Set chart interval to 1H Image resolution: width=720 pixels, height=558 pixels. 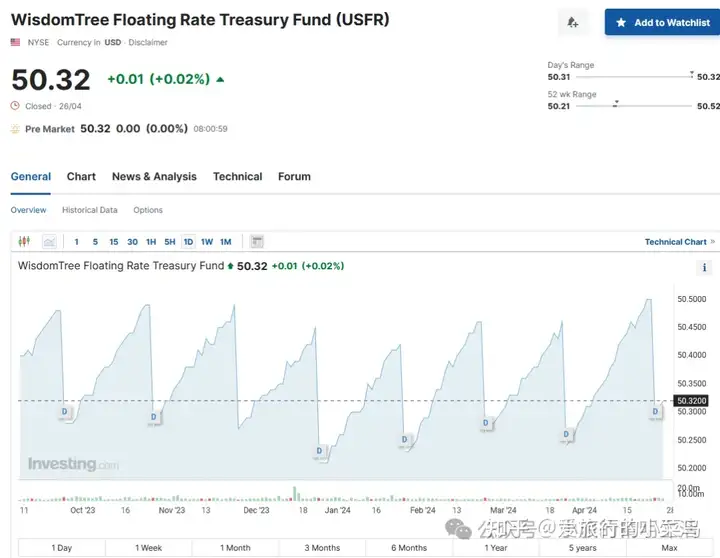click(151, 242)
